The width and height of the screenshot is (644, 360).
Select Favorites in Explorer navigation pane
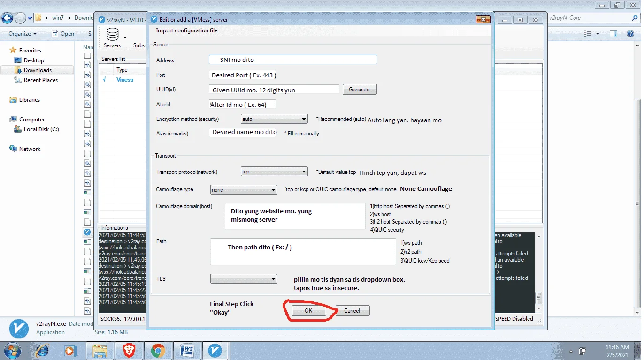click(x=30, y=51)
